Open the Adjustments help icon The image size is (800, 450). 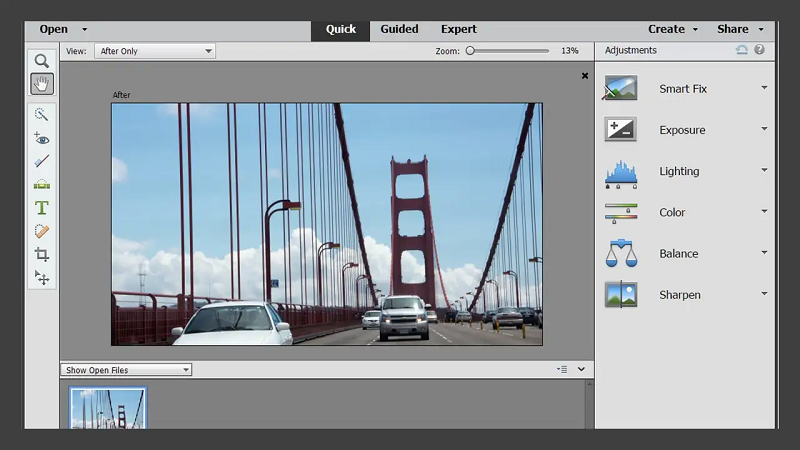[x=759, y=50]
